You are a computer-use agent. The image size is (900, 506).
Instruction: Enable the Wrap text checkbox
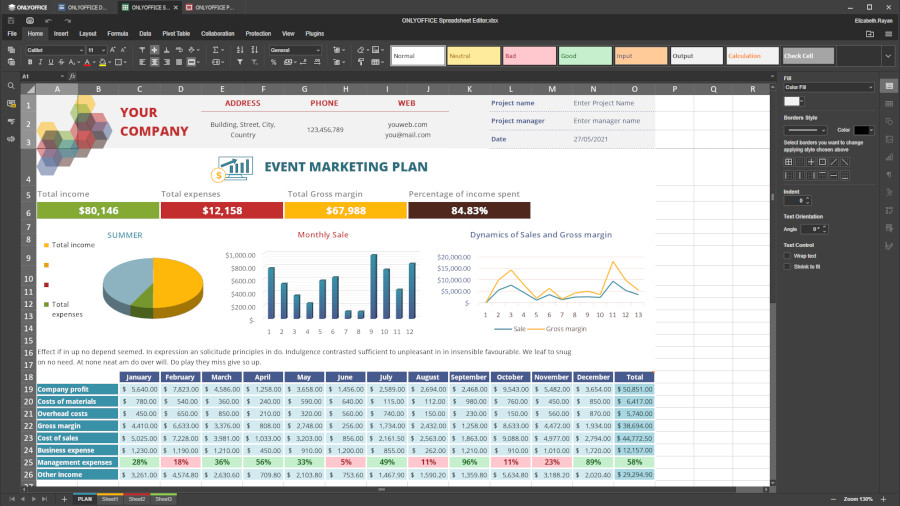[788, 256]
